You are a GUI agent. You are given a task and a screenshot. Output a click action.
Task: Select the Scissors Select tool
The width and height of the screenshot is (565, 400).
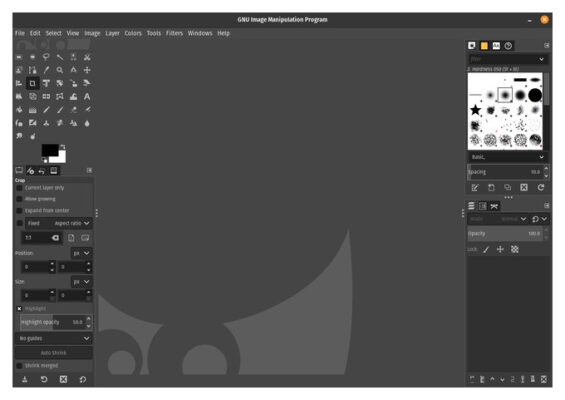(x=87, y=57)
